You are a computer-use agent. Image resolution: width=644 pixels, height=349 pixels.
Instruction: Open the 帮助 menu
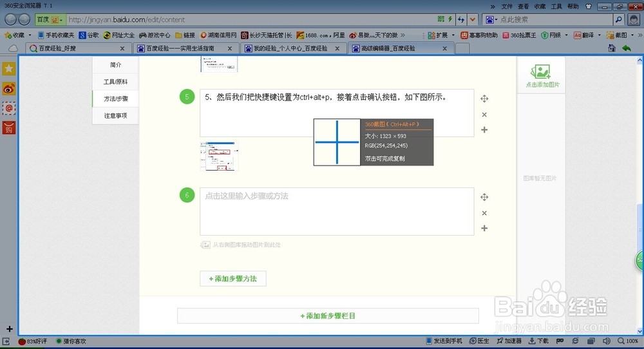coord(573,6)
